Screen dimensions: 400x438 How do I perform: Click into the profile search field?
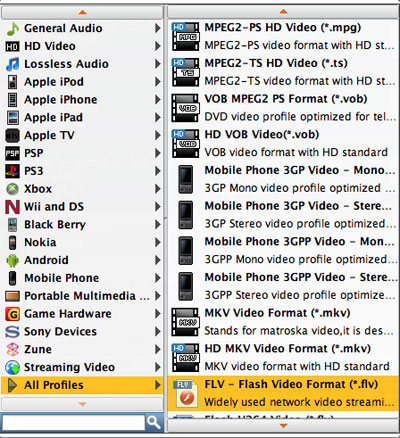73,423
